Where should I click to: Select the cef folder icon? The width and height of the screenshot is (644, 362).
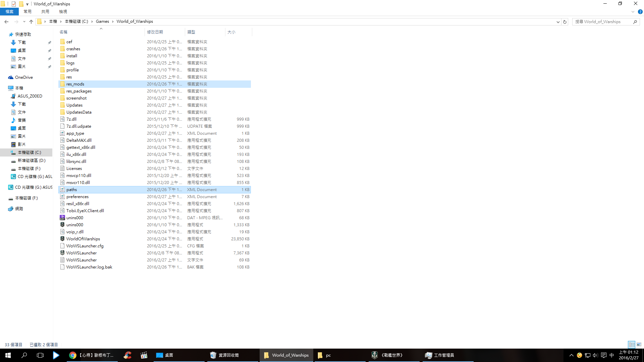click(62, 42)
